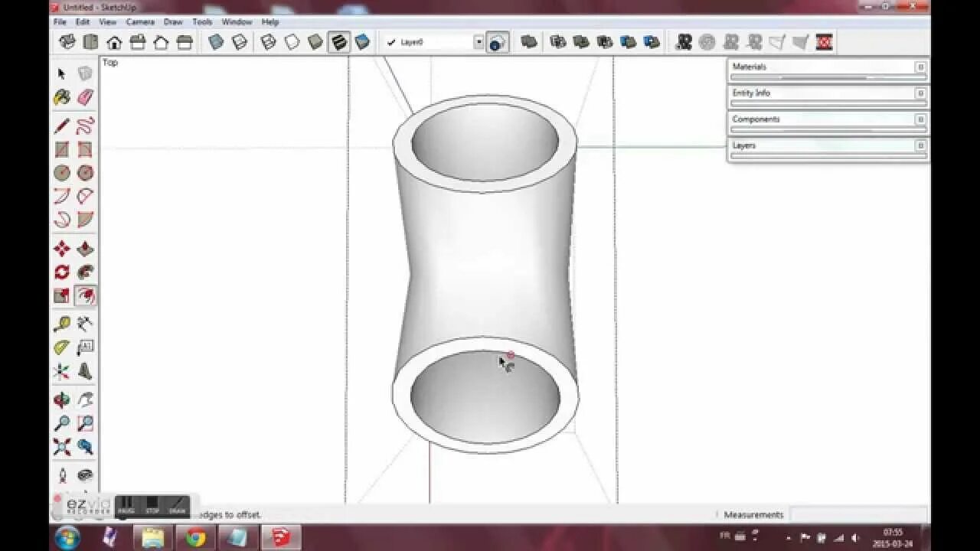Select the Text label tool
The width and height of the screenshot is (980, 551).
point(85,347)
